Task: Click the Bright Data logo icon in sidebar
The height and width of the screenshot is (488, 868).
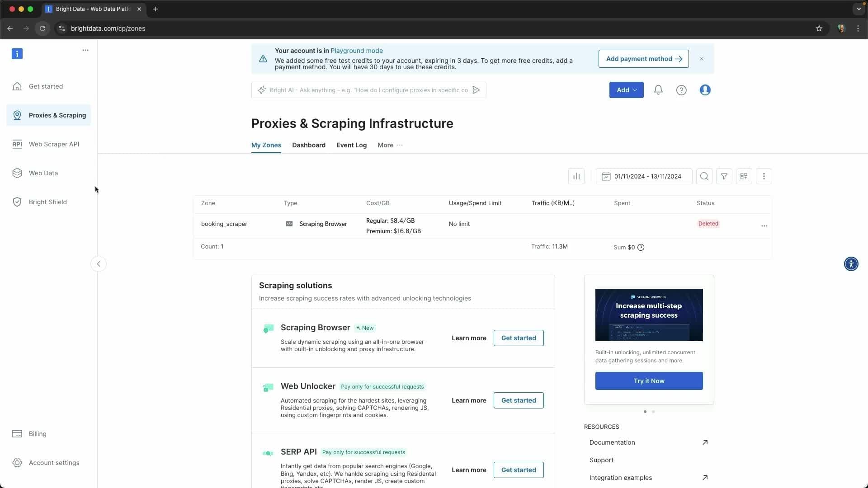Action: (x=17, y=54)
